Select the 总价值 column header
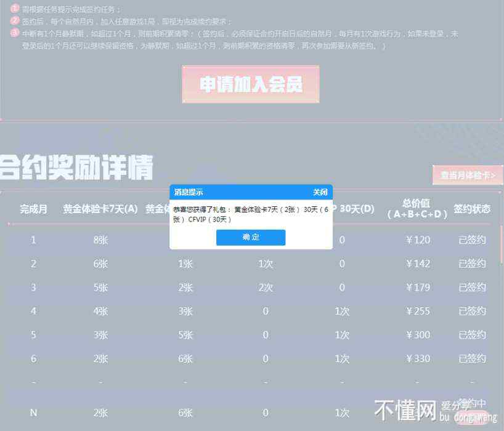504x431 pixels. (x=417, y=209)
